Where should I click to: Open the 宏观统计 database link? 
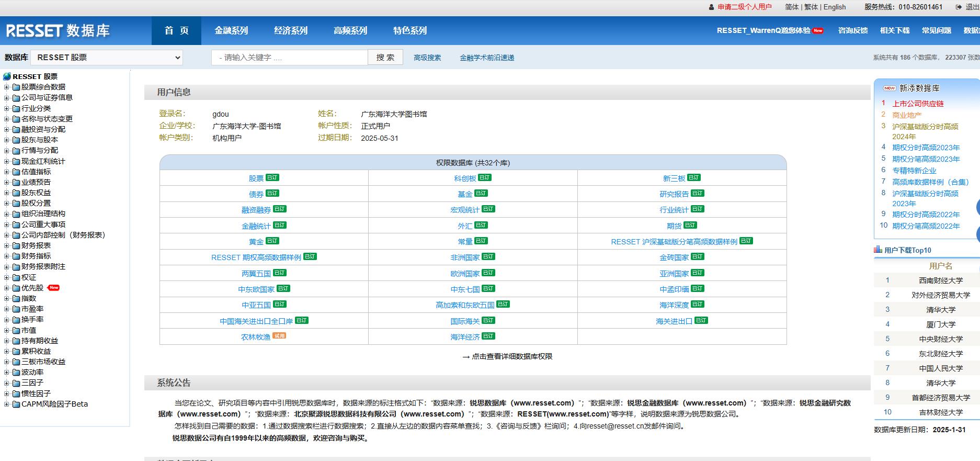(465, 210)
